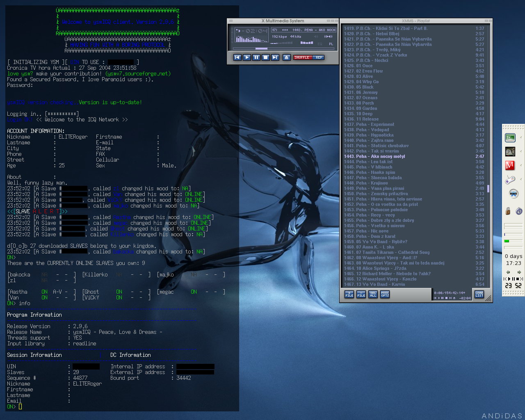Stop playback with the XMMS stop button
The height and width of the screenshot is (420, 525).
[x=265, y=57]
